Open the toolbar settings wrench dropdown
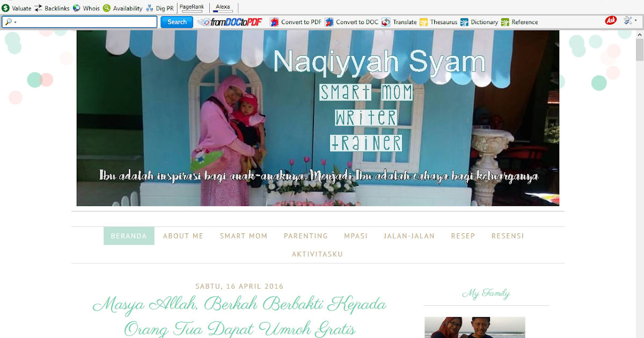The height and width of the screenshot is (338, 644). (x=631, y=20)
